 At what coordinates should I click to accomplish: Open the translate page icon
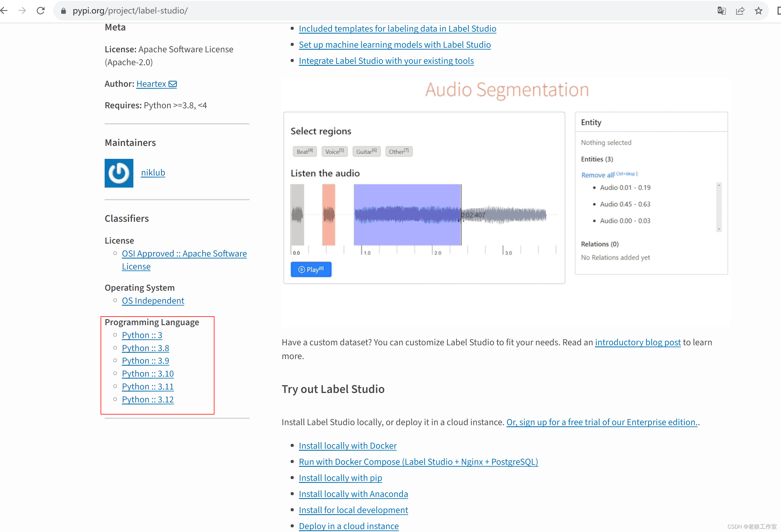click(x=721, y=11)
